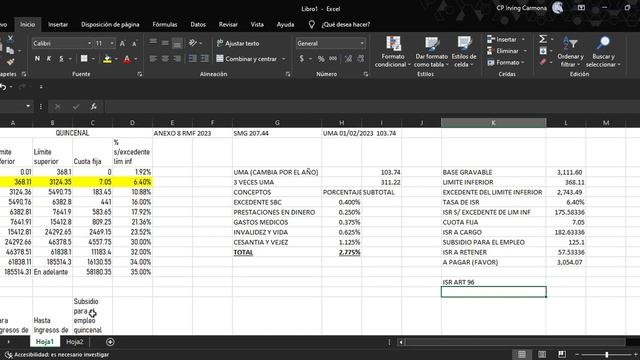Image resolution: width=640 pixels, height=360 pixels.
Task: Align text to top of cell
Action: pos(153,42)
